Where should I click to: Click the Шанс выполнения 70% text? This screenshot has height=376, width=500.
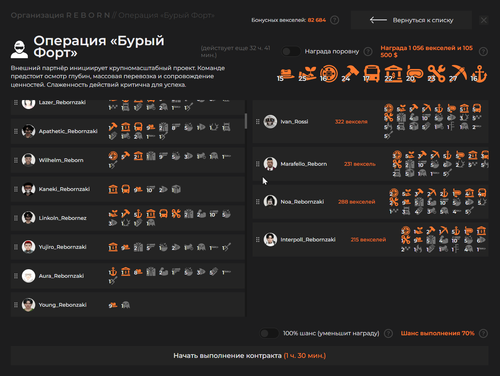(437, 333)
